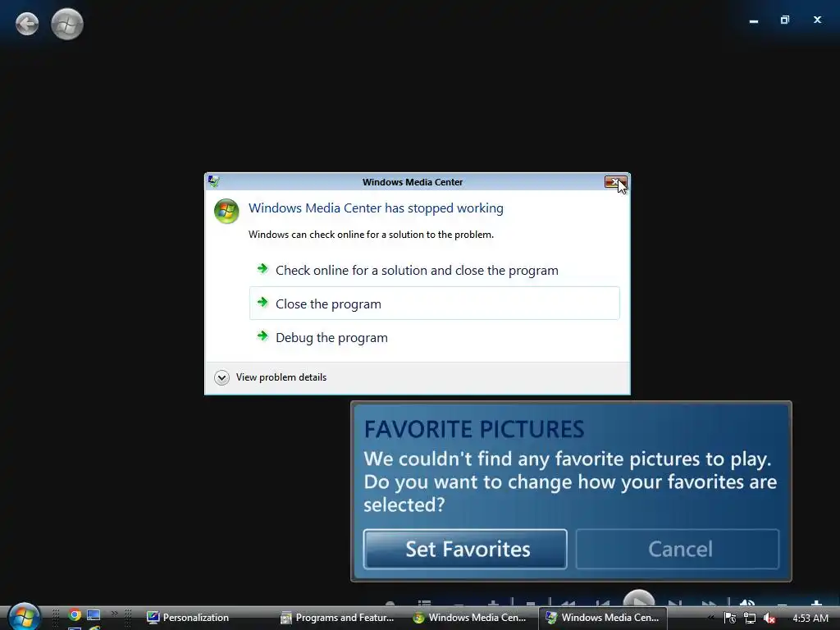Select Debug the program option
This screenshot has width=840, height=630.
coord(435,337)
